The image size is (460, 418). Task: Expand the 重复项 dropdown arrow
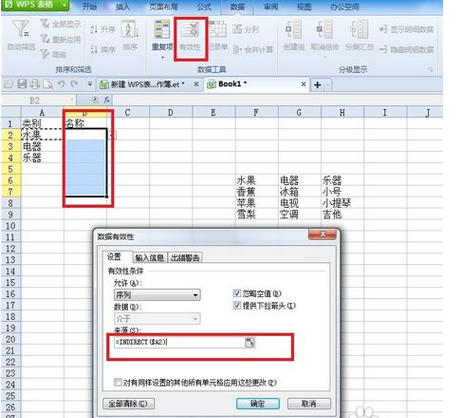[163, 58]
